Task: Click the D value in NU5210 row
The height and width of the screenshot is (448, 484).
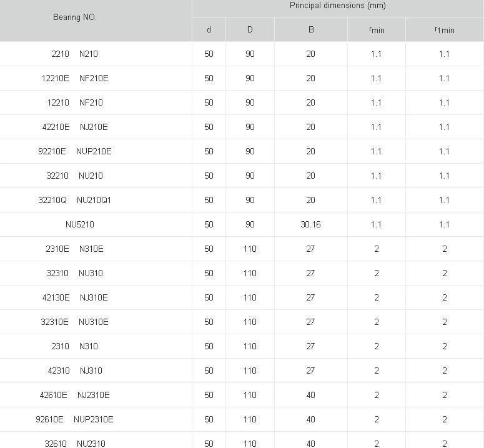Action: click(250, 224)
